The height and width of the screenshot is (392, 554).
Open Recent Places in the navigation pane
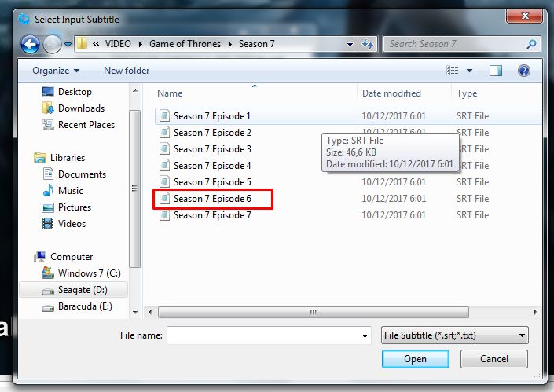click(78, 125)
